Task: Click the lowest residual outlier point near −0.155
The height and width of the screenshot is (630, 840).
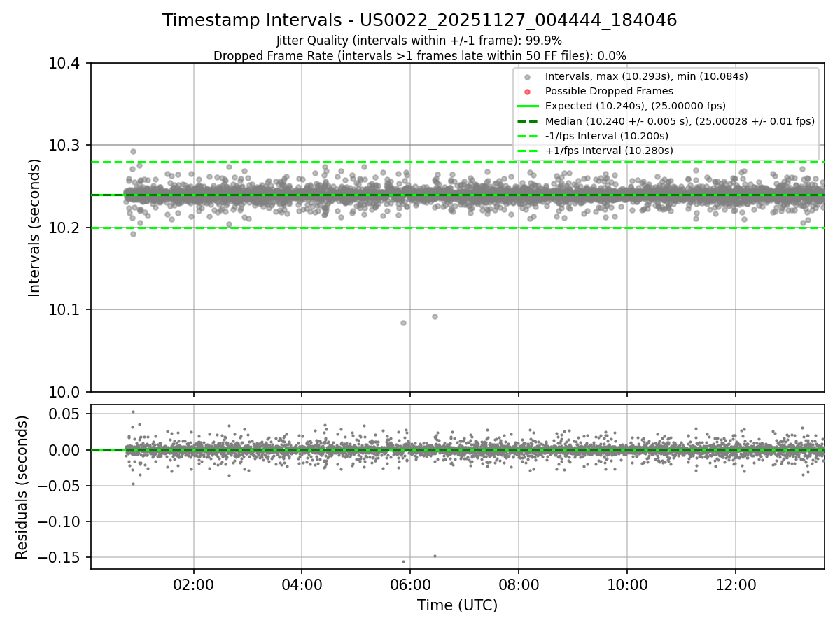Action: [x=403, y=561]
